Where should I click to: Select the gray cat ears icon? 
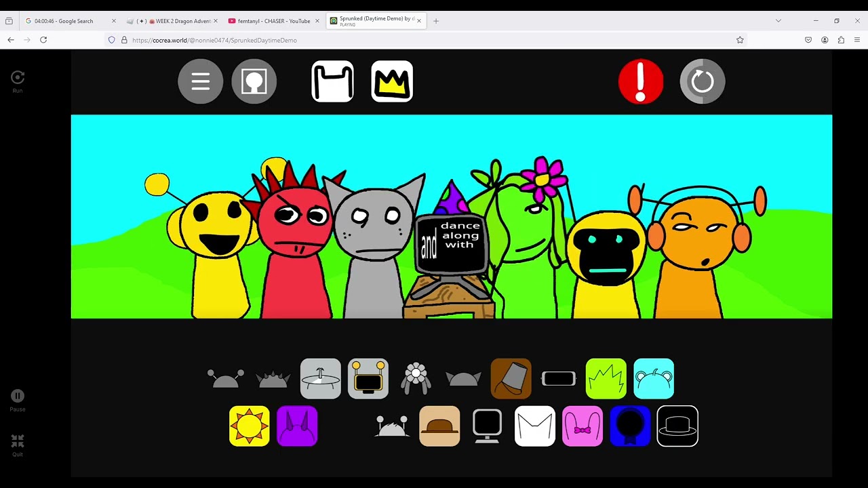pos(463,379)
